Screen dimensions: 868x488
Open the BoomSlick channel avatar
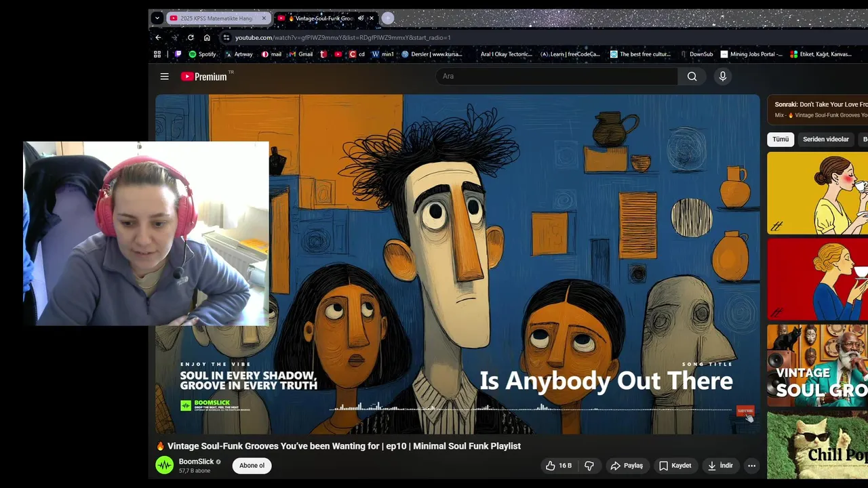165,465
